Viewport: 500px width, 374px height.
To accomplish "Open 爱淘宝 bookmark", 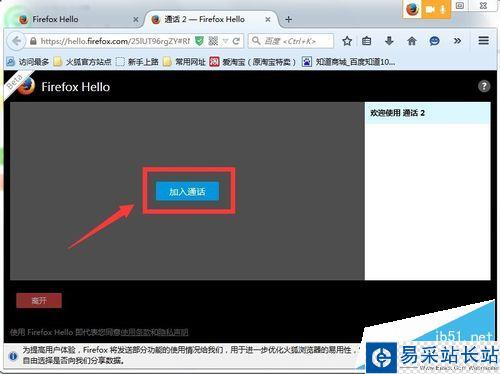I will (253, 62).
